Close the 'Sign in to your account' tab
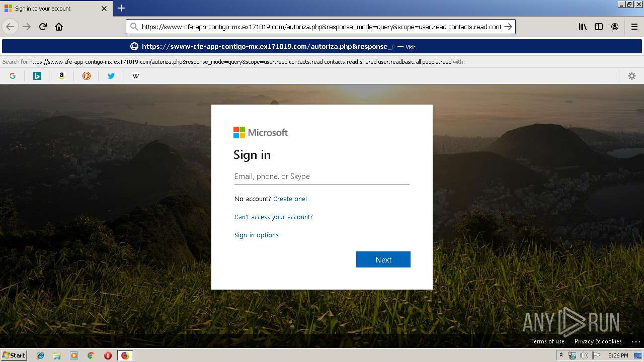 click(x=104, y=9)
